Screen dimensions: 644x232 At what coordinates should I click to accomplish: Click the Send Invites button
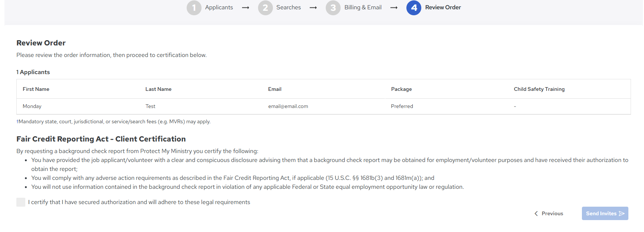click(x=605, y=213)
